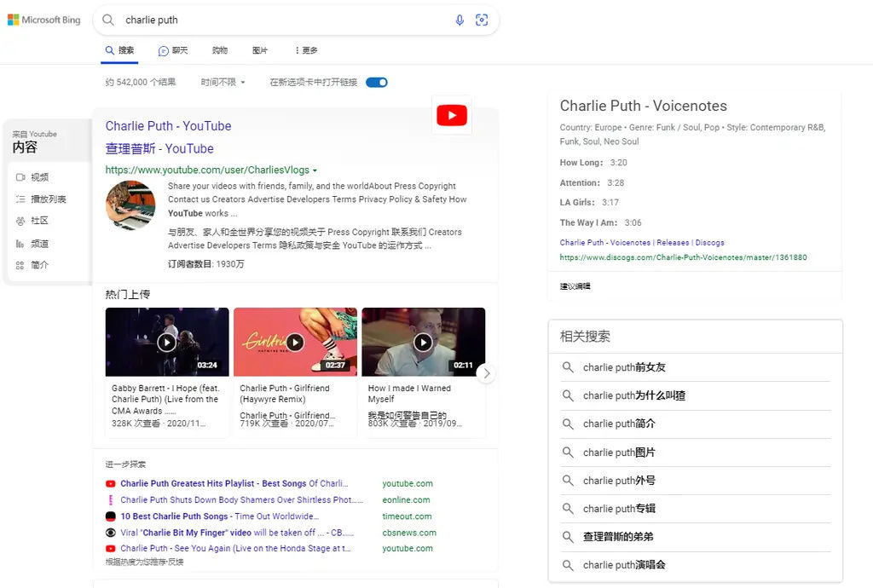Click the next arrow of the video carousel
873x588 pixels.
click(x=487, y=373)
